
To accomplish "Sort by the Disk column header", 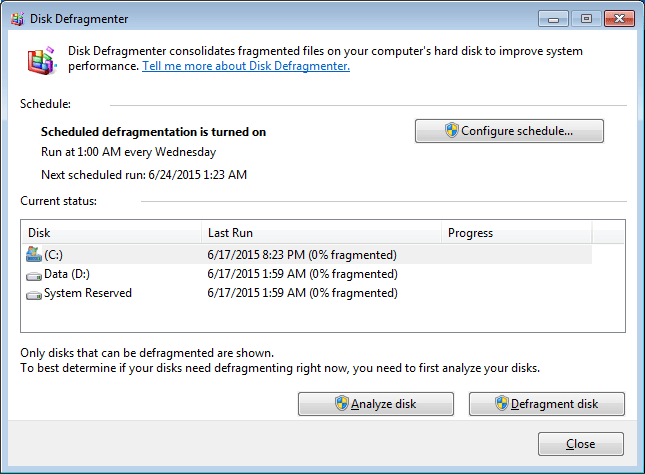I will click(x=112, y=233).
